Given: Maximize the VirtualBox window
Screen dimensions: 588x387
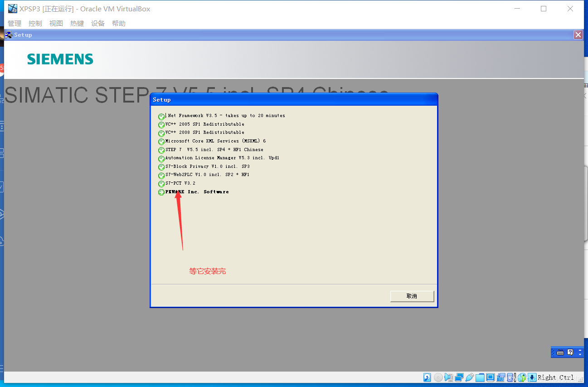Looking at the screenshot, I should pyautogui.click(x=544, y=9).
